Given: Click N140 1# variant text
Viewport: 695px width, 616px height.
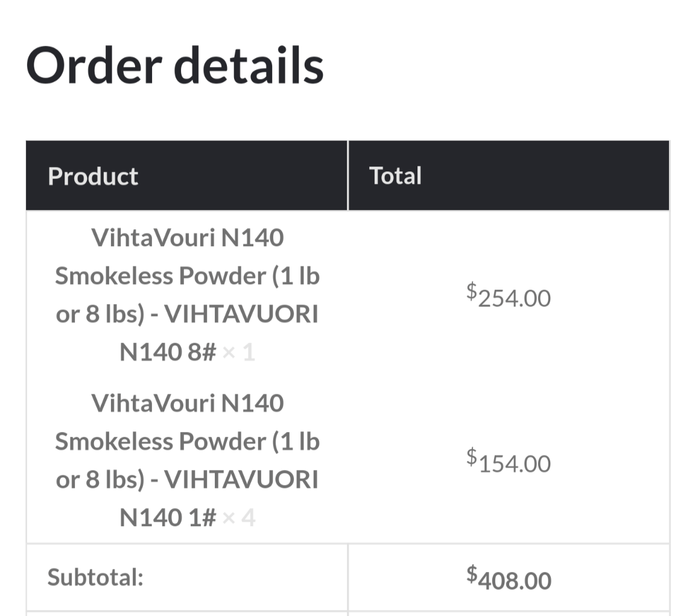Looking at the screenshot, I should (168, 518).
